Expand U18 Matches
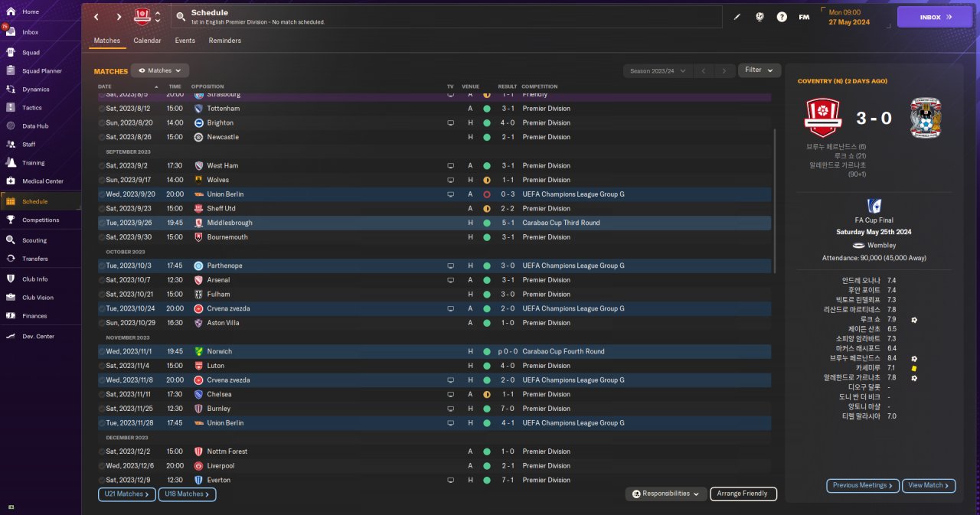This screenshot has width=980, height=515. [187, 494]
